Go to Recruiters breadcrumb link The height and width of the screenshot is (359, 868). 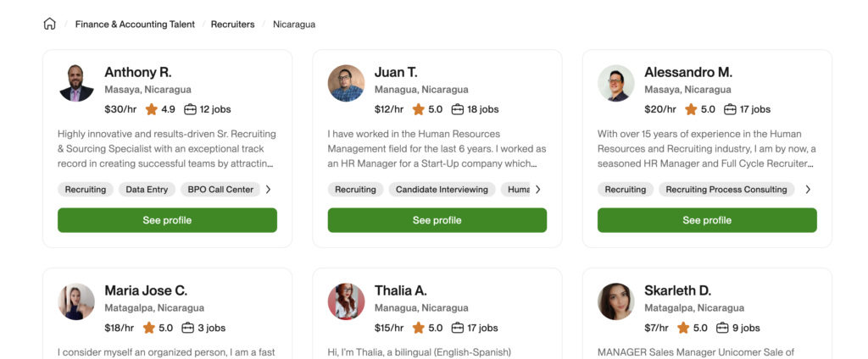tap(233, 25)
